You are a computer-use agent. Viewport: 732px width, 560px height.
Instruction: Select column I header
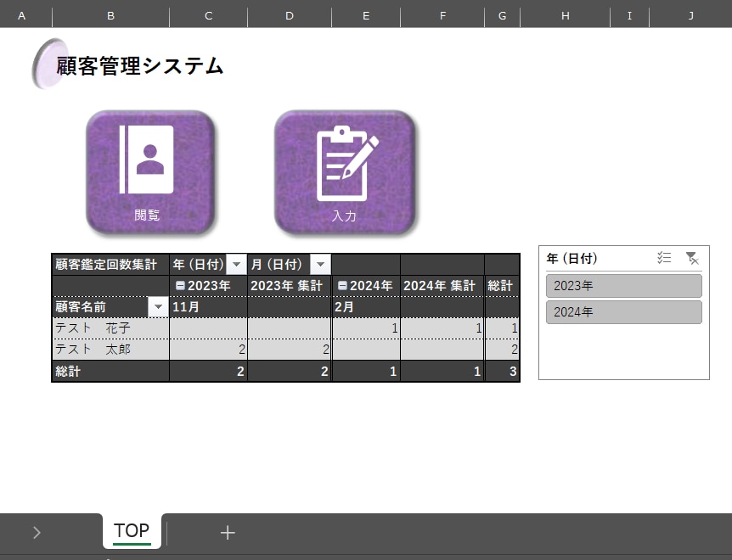629,16
